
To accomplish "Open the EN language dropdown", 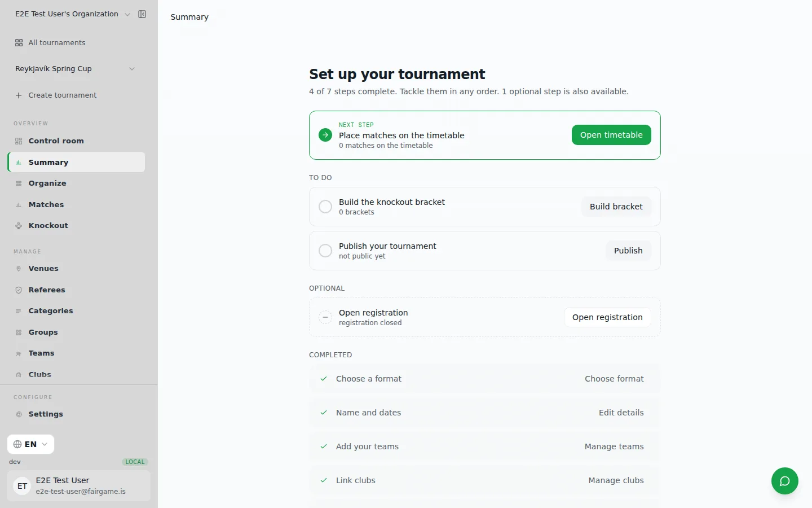I will click(31, 444).
